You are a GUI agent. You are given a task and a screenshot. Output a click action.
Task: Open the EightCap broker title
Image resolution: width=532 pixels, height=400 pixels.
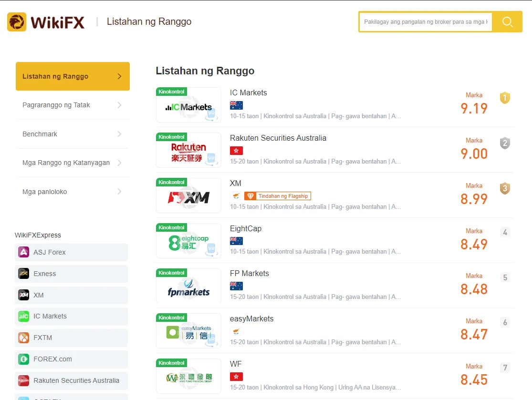pos(246,228)
